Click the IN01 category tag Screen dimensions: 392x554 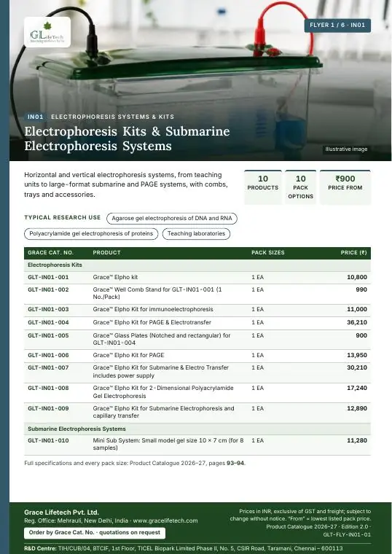(x=35, y=117)
